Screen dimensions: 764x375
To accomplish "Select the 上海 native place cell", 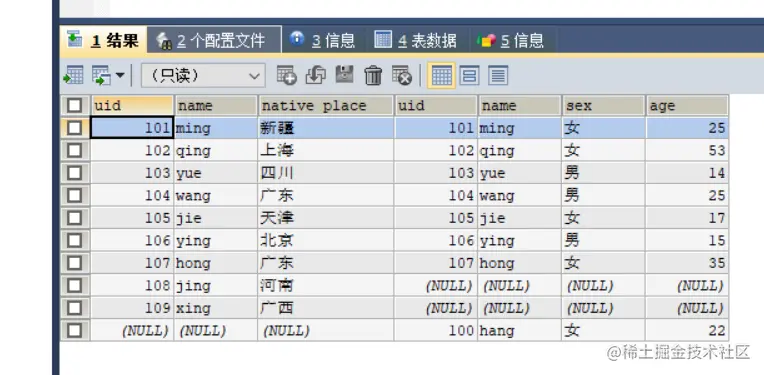I will pyautogui.click(x=325, y=150).
